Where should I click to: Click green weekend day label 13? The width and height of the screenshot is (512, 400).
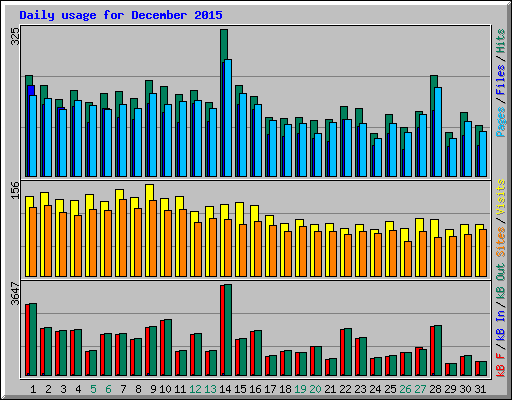210,389
